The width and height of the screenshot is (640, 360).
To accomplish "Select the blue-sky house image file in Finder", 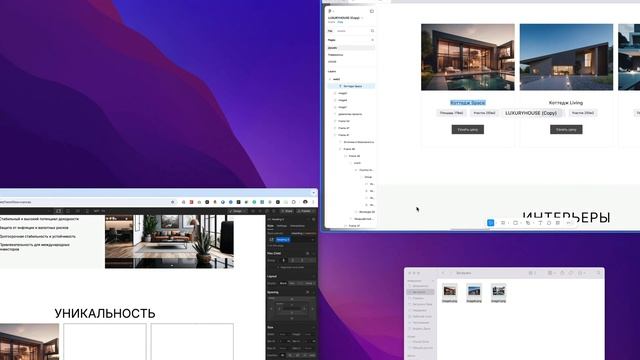I will click(474, 293).
